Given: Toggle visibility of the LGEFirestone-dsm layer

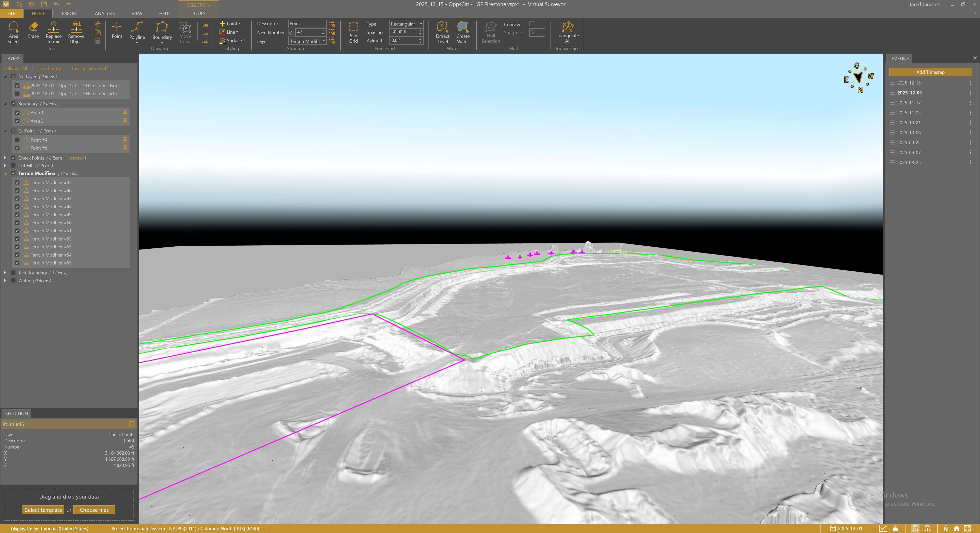Looking at the screenshot, I should click(x=17, y=86).
